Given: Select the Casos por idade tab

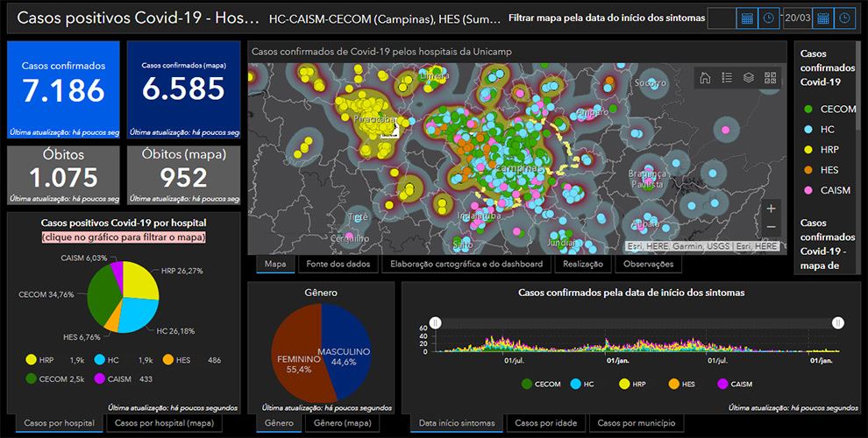Looking at the screenshot, I should pos(545,423).
